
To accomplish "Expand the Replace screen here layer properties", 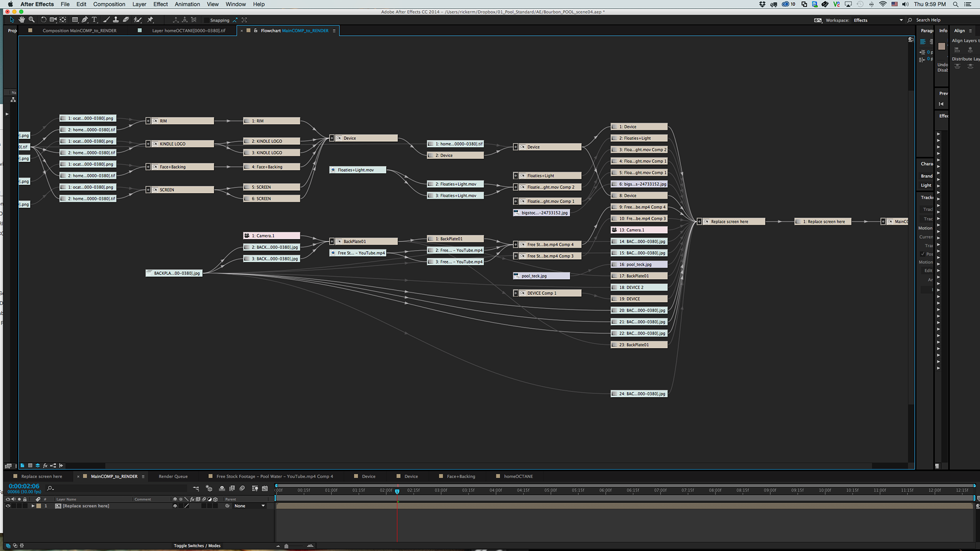I will 33,506.
